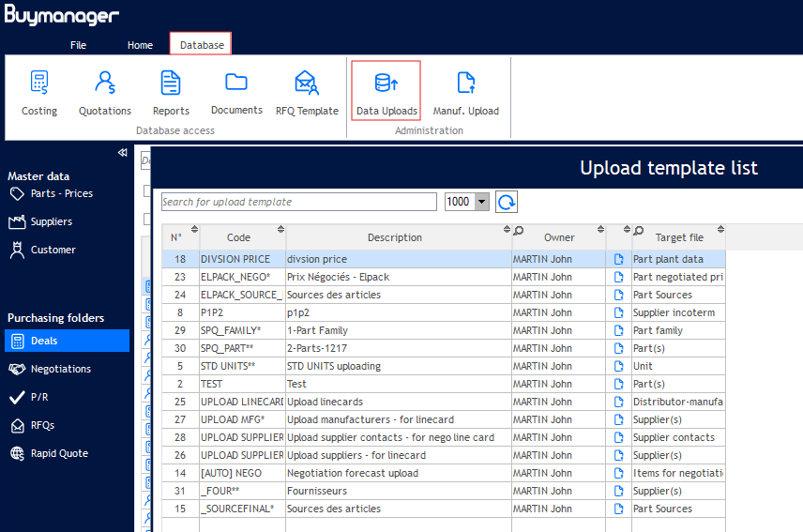Go to Negotiations in Purchasing folders
803x532 pixels.
pos(61,369)
